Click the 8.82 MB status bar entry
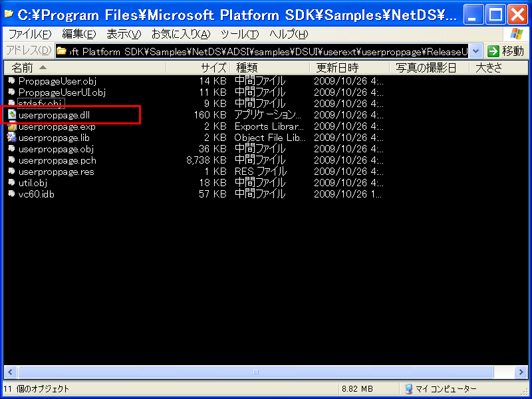 (357, 389)
